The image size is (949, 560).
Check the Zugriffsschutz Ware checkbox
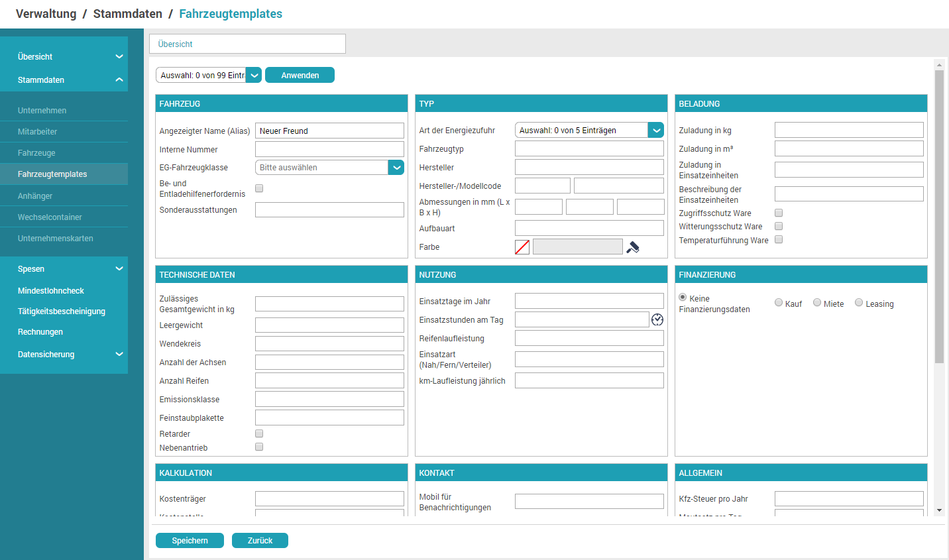pyautogui.click(x=779, y=213)
